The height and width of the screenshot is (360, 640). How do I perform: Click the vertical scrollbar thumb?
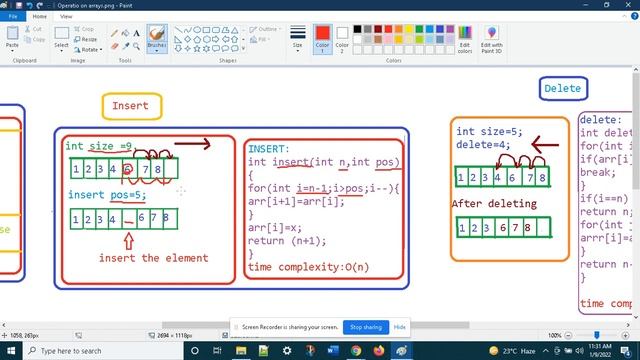tap(636, 133)
